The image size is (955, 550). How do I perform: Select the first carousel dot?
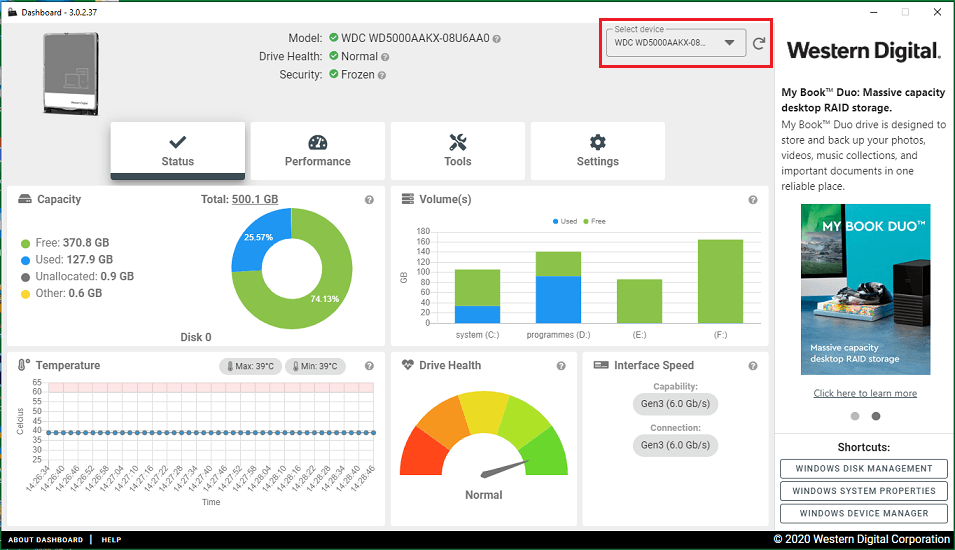point(855,416)
